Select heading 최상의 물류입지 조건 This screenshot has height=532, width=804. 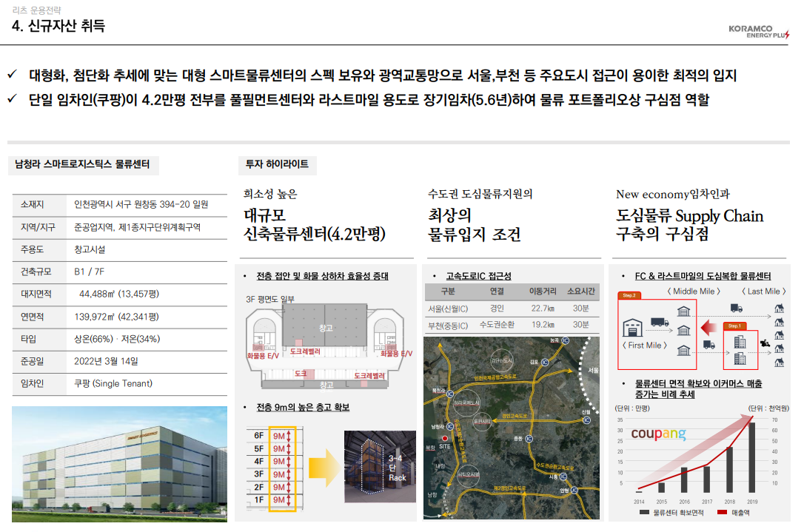[475, 224]
